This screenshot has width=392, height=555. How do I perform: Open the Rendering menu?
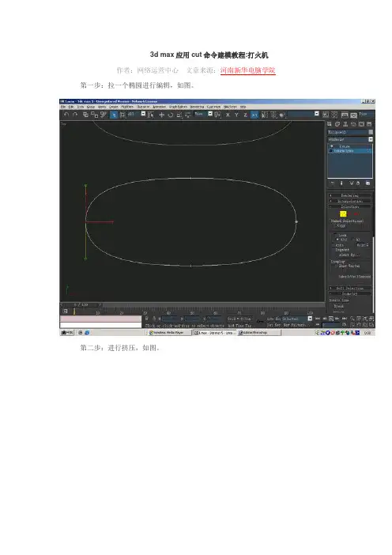(197, 107)
